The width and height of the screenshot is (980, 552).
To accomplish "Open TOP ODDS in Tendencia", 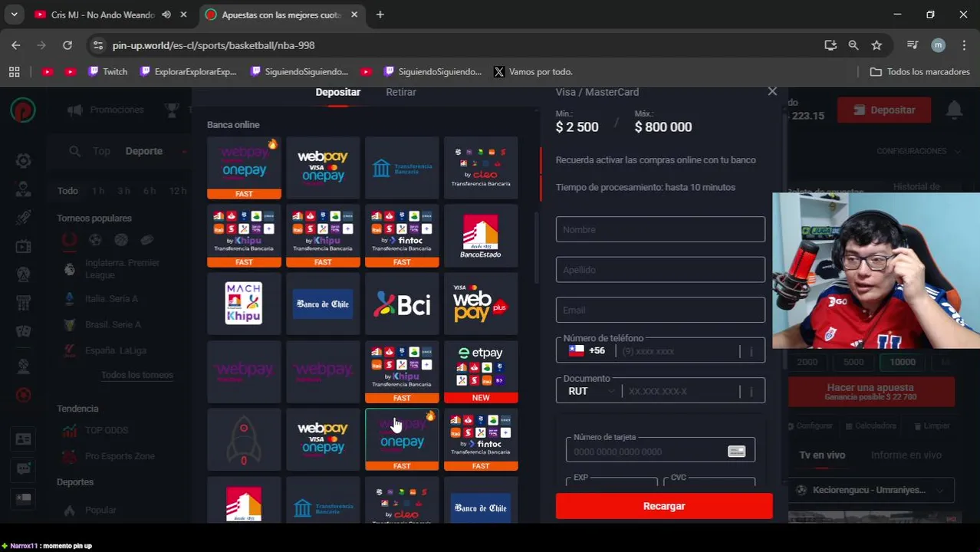I will (x=106, y=430).
